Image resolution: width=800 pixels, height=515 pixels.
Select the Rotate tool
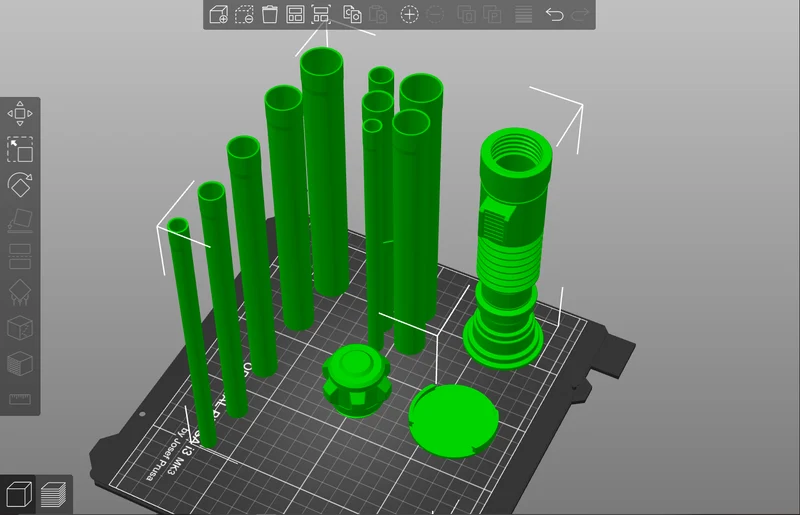(x=20, y=185)
